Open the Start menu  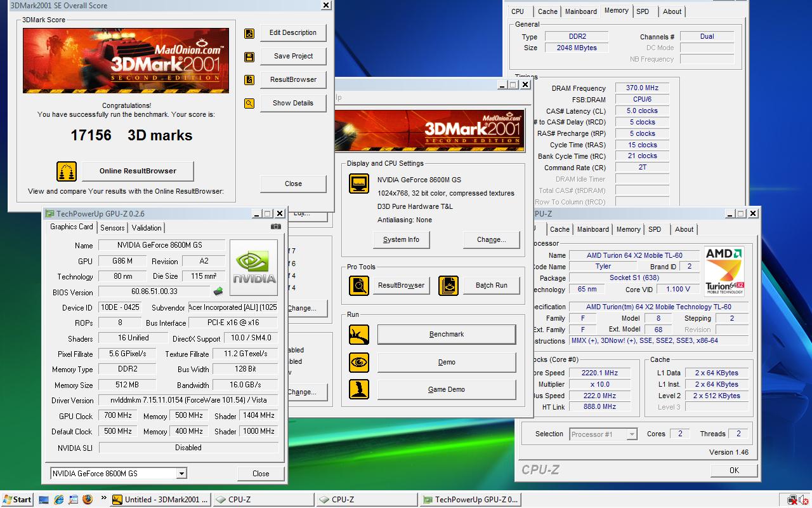17,500
